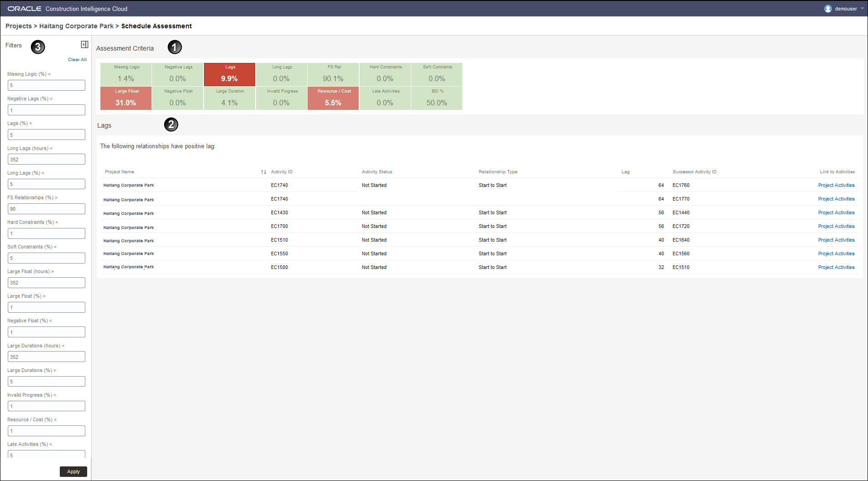Select the BEI % assessment tile

[x=437, y=98]
